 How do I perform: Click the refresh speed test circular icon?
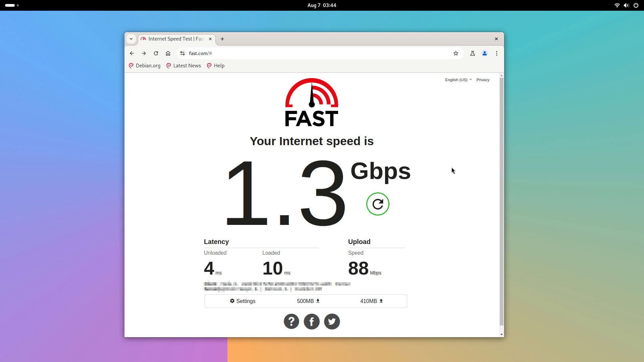tap(378, 204)
